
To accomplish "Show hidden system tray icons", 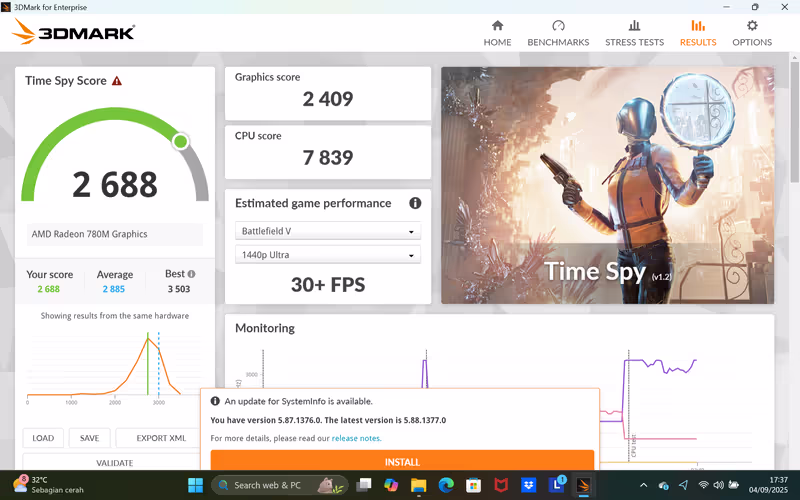I will coord(643,485).
